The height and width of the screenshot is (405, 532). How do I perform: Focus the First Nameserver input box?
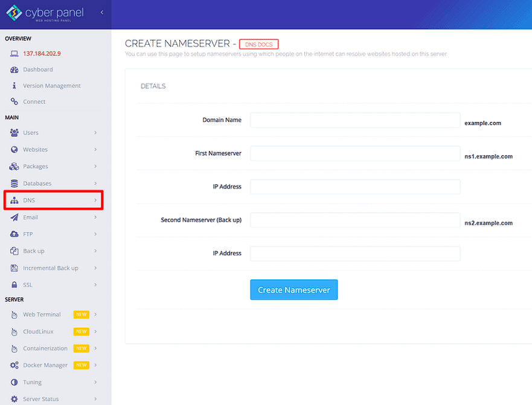tap(354, 153)
